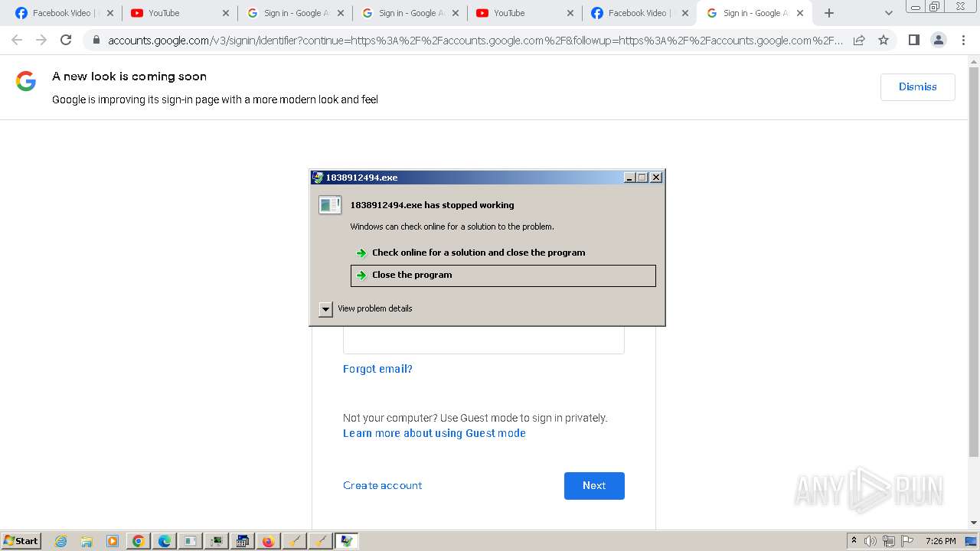Screen dimensions: 980x551
Task: Click the 1838912494.exe title bar icon
Action: tap(318, 178)
